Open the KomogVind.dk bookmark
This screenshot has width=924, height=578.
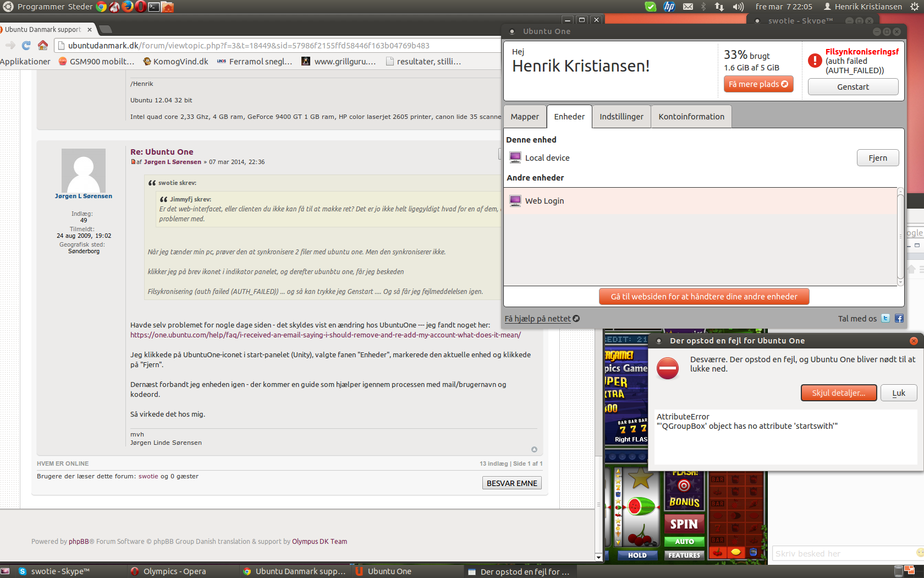click(175, 61)
